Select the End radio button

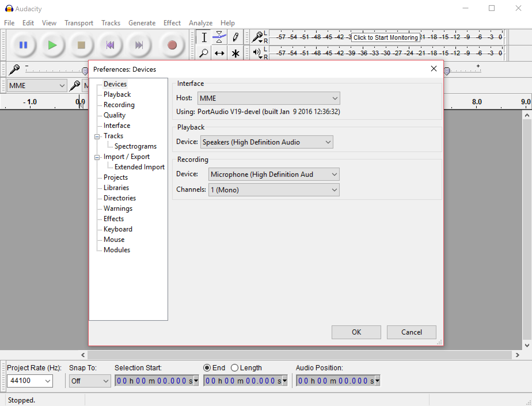(x=207, y=368)
